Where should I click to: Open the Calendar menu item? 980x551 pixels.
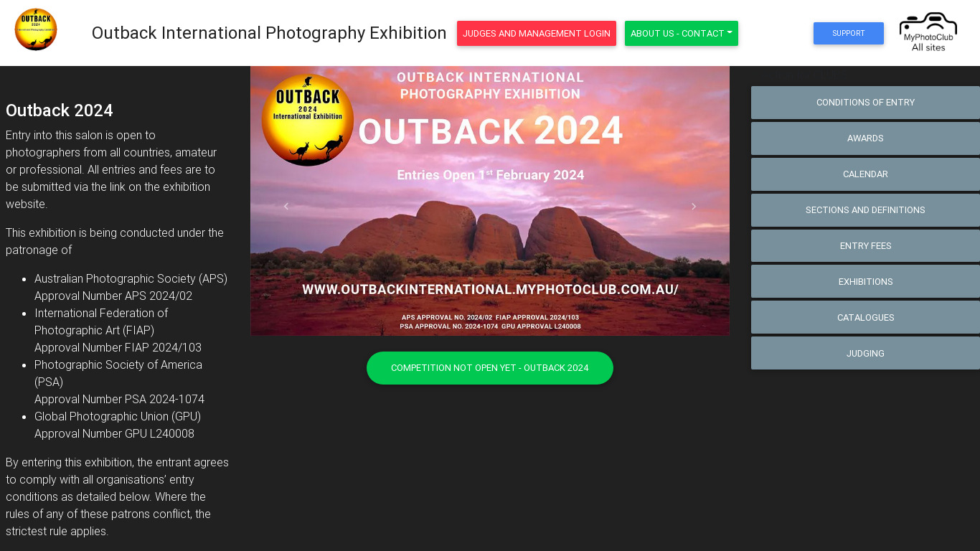(x=865, y=174)
